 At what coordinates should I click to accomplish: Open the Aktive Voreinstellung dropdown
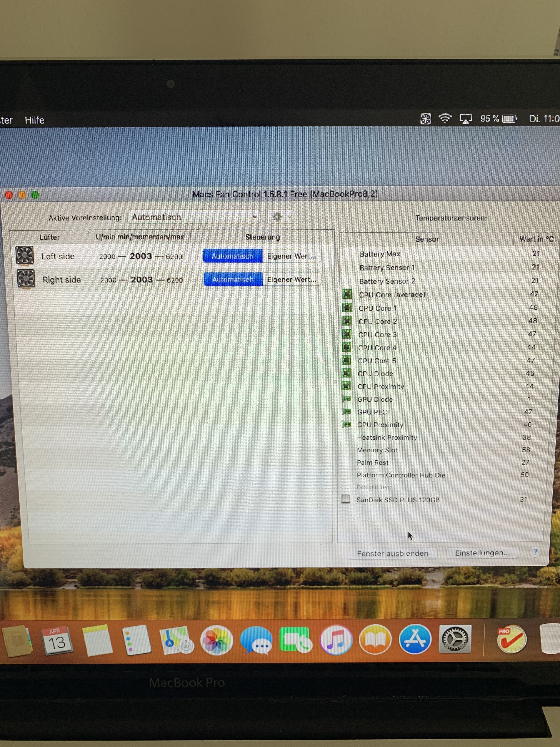tap(194, 217)
